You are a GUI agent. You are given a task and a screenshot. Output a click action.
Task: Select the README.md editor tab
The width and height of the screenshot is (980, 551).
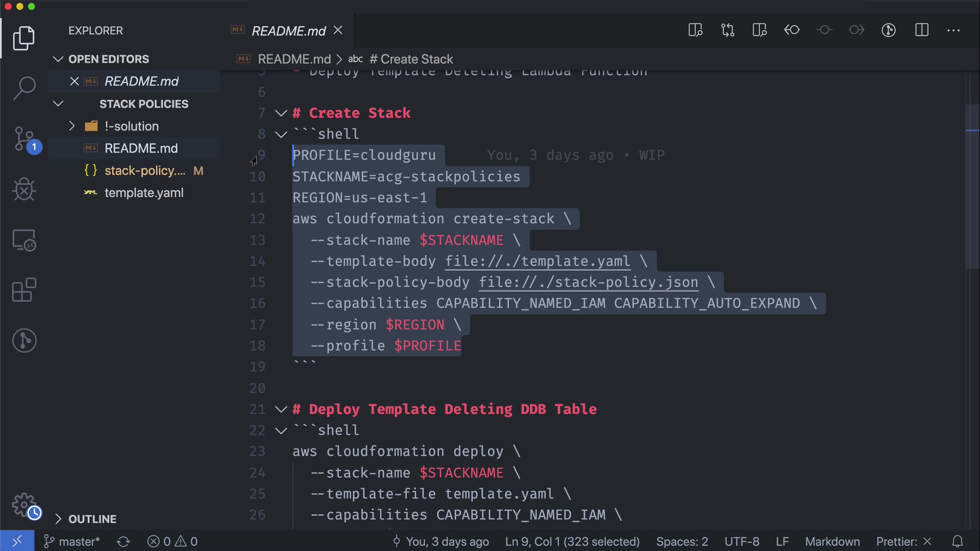pos(288,31)
